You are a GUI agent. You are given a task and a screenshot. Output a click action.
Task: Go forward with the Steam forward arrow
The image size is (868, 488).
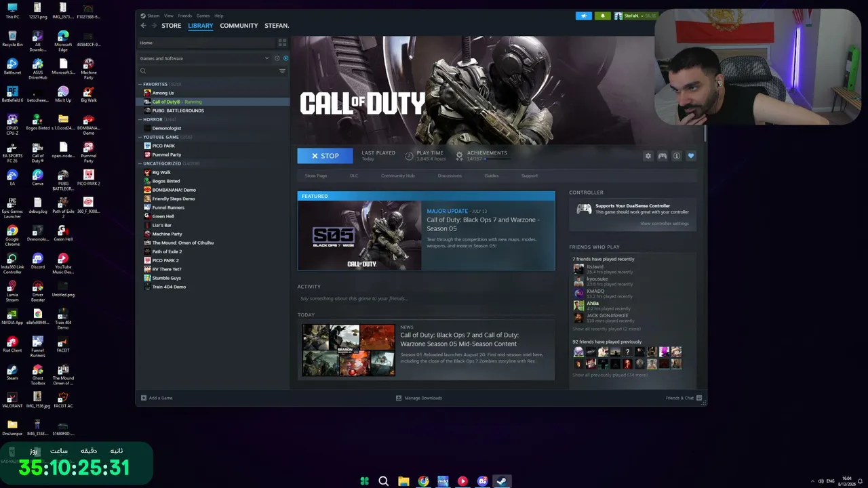pyautogui.click(x=155, y=26)
